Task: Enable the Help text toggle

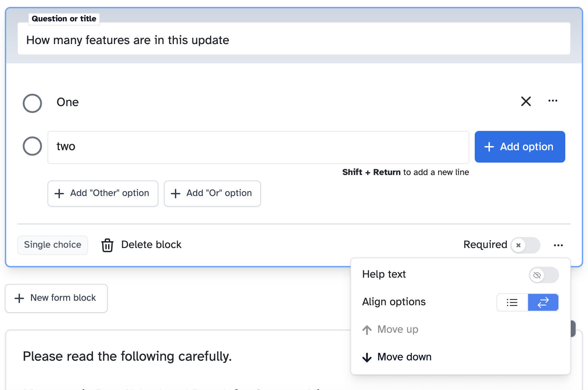Action: (544, 275)
